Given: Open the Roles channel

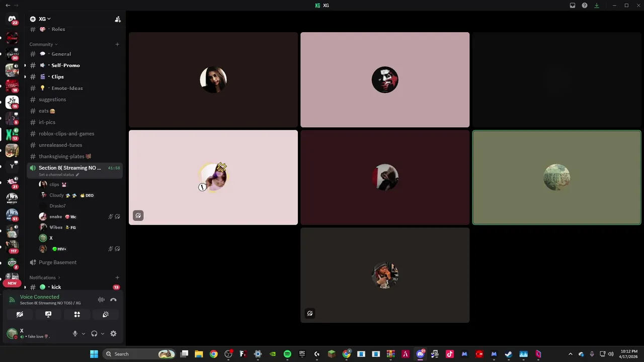Looking at the screenshot, I should coord(74,29).
